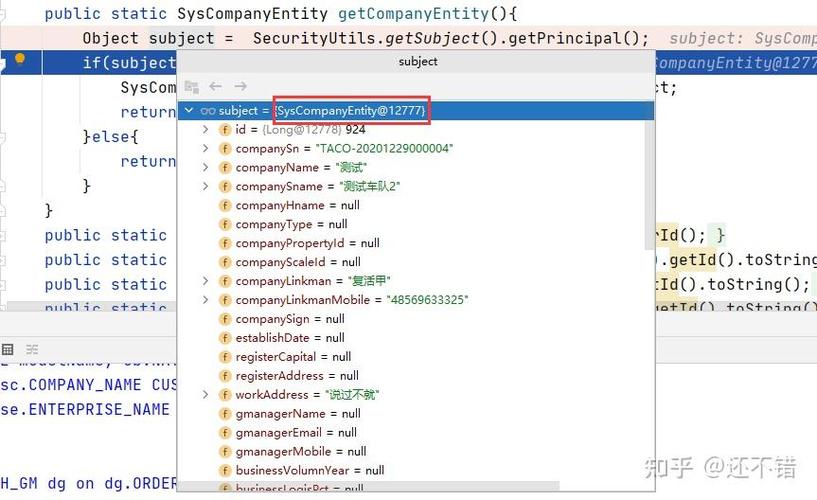
Task: Expand the companyLinkmanMobile field node
Action: coord(205,299)
